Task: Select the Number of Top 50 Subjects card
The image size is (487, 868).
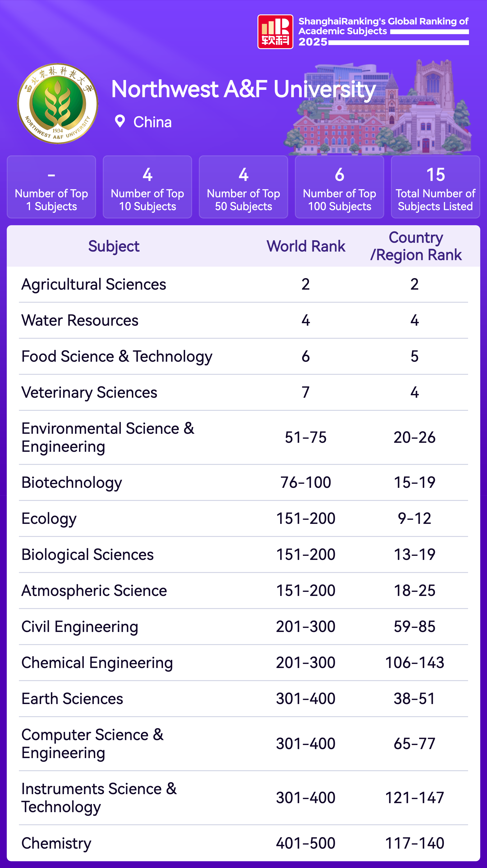Action: pos(243,187)
